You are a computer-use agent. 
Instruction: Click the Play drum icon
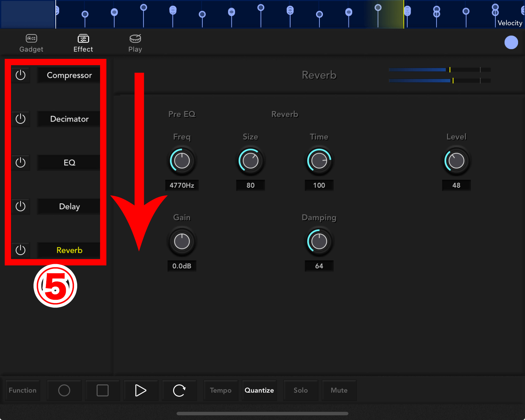pos(135,38)
